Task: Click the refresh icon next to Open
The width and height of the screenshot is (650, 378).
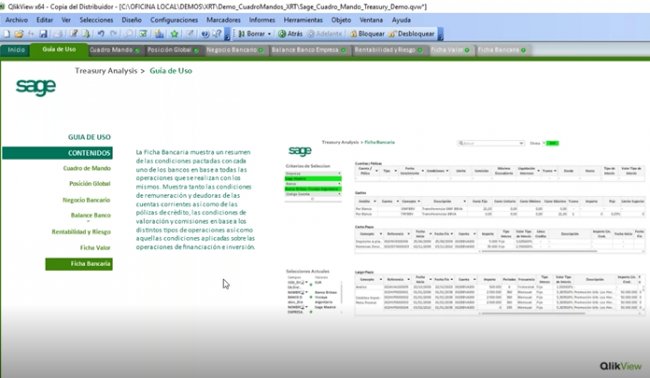Action: (x=31, y=34)
